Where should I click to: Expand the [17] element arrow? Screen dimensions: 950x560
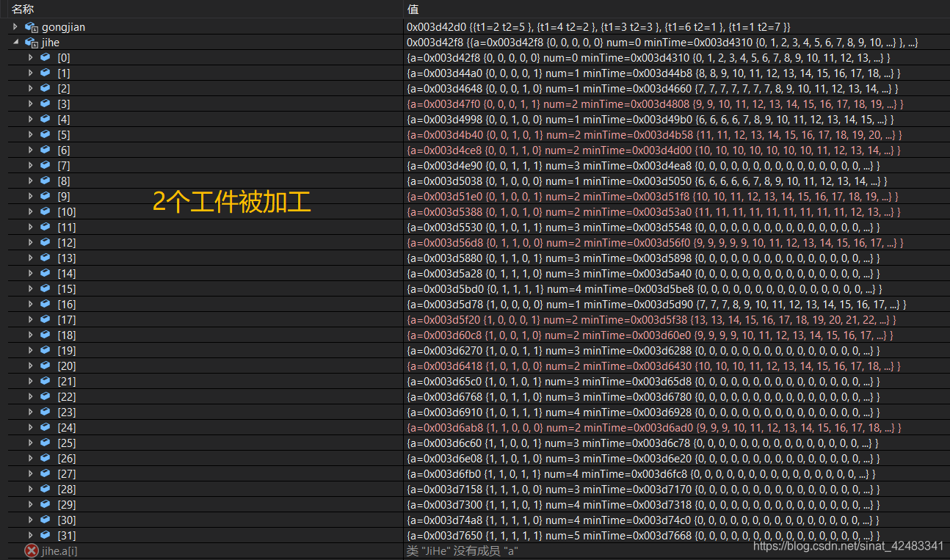[x=30, y=319]
